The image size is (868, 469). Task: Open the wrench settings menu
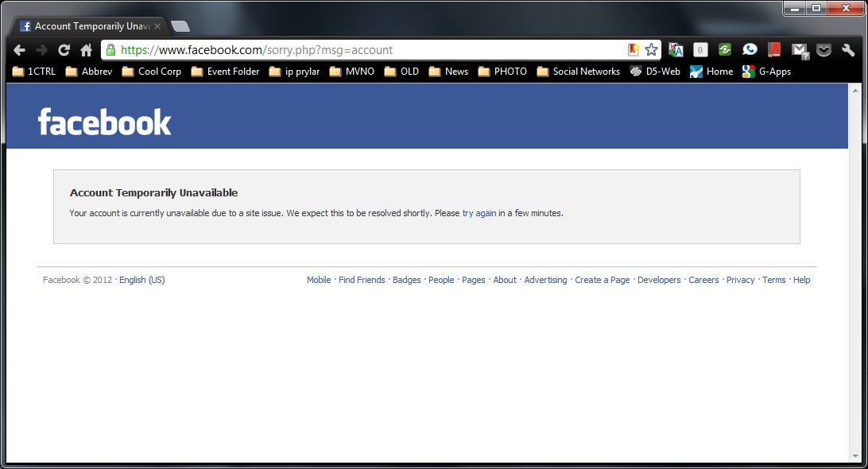pyautogui.click(x=848, y=49)
